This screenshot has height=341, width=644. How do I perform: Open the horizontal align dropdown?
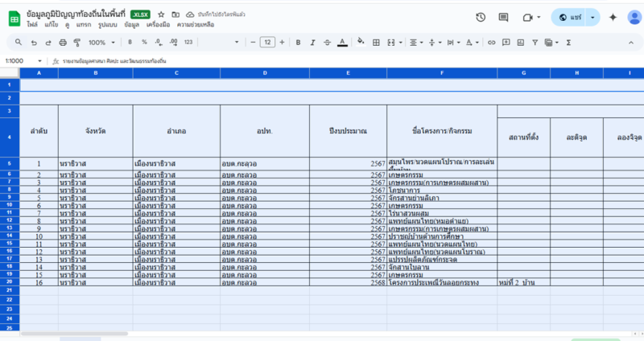(x=416, y=43)
